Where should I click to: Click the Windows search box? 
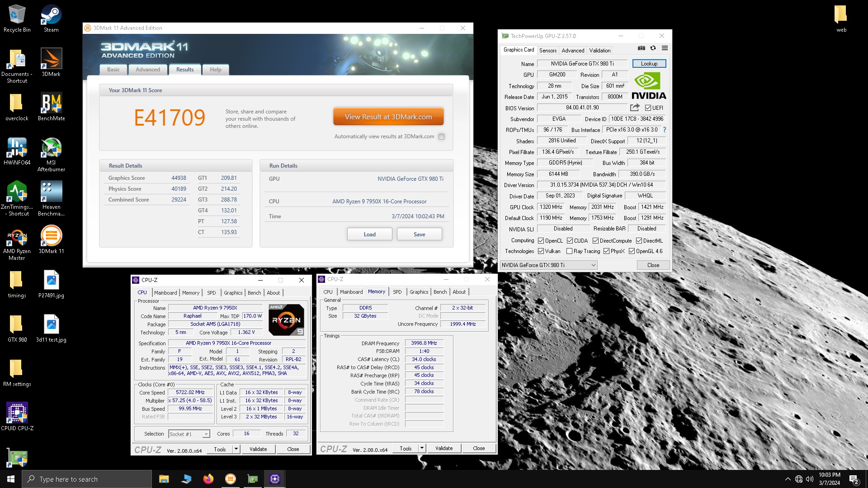[87, 479]
